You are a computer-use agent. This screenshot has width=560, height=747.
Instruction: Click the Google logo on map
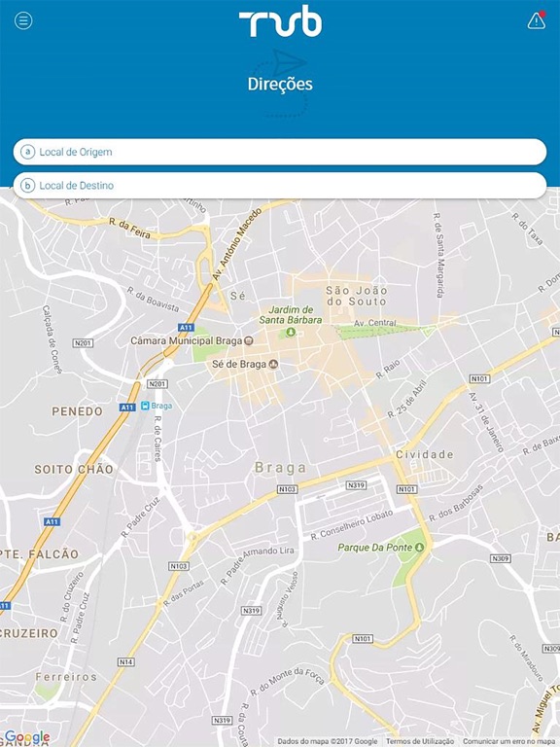pyautogui.click(x=27, y=737)
